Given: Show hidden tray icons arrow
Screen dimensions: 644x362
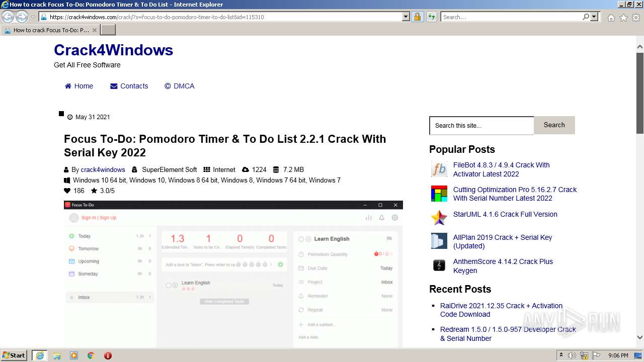Looking at the screenshot, I should coord(561,355).
